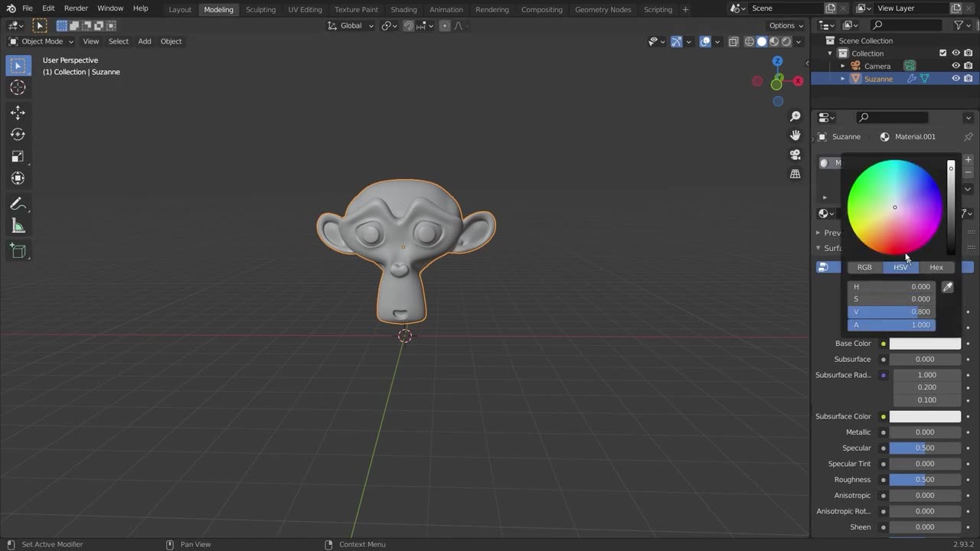
Task: Open the outliner filter dropdown
Action: 962,26
